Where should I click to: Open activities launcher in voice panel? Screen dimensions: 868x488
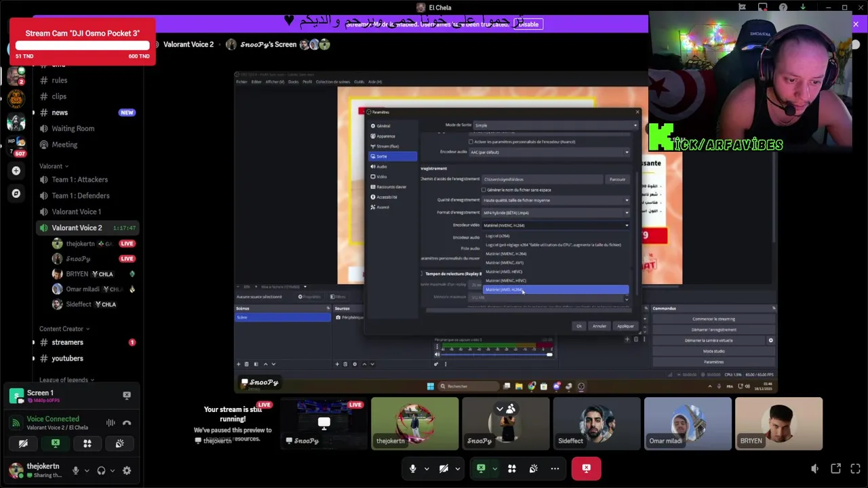87,443
